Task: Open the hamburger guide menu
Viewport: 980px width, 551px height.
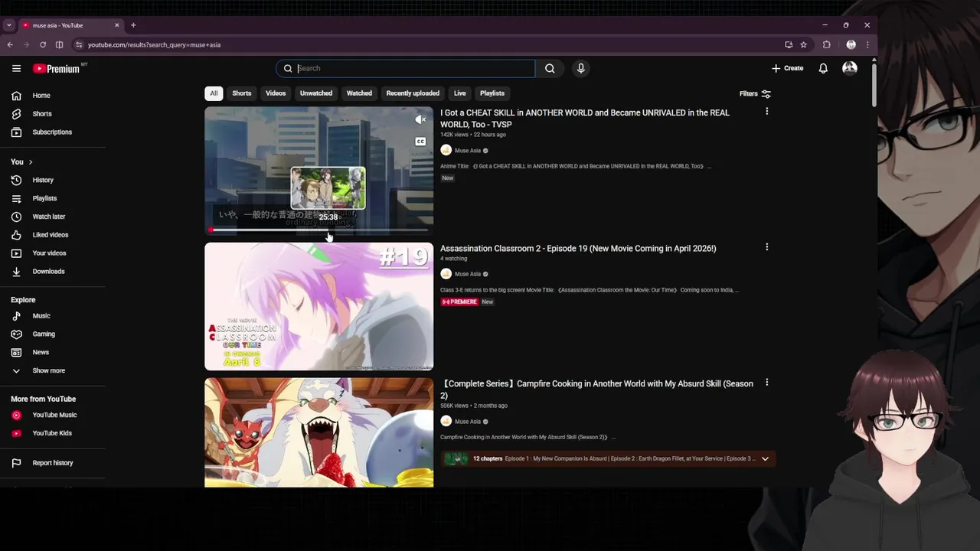Action: pos(16,68)
